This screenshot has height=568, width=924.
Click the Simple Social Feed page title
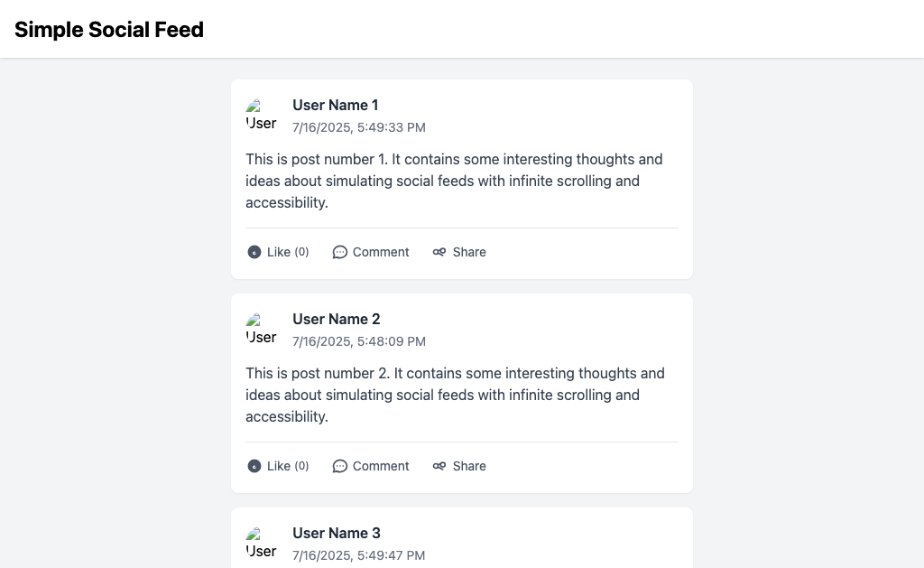point(109,30)
